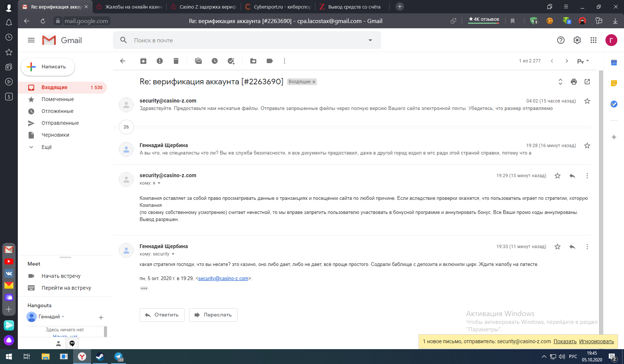Open the Входящие folder
This screenshot has width=624, height=364.
62,88
